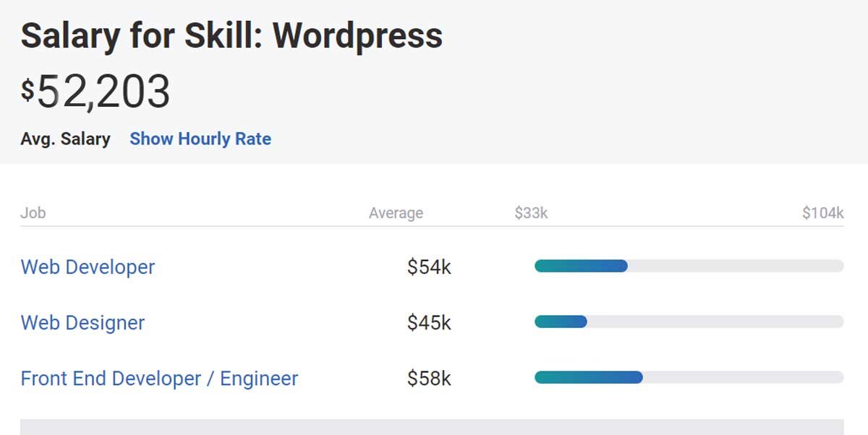Open the Web Designer job link
Screen dimensions: 868x435
[x=82, y=322]
